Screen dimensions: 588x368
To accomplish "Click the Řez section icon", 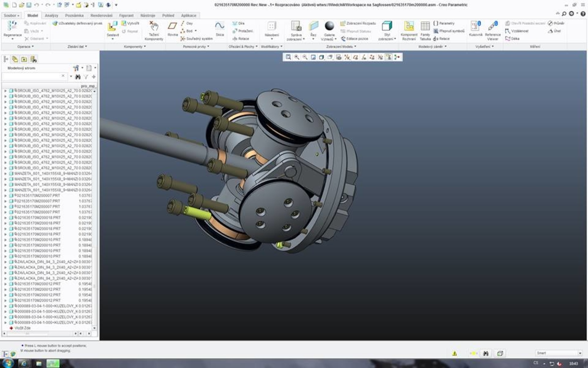I will 313,26.
